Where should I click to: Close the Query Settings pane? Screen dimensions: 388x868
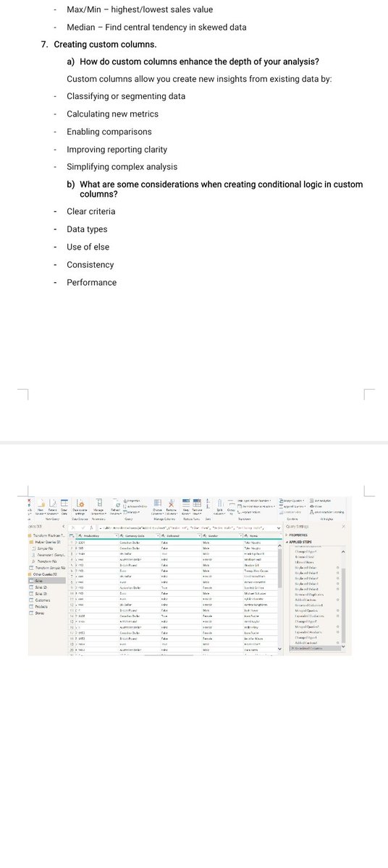coord(343,526)
